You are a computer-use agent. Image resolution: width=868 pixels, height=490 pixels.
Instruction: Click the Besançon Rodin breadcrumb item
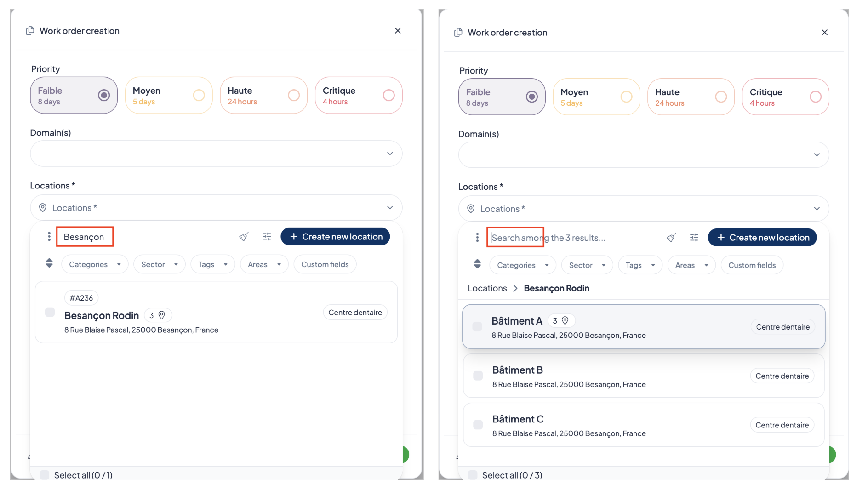coord(556,288)
